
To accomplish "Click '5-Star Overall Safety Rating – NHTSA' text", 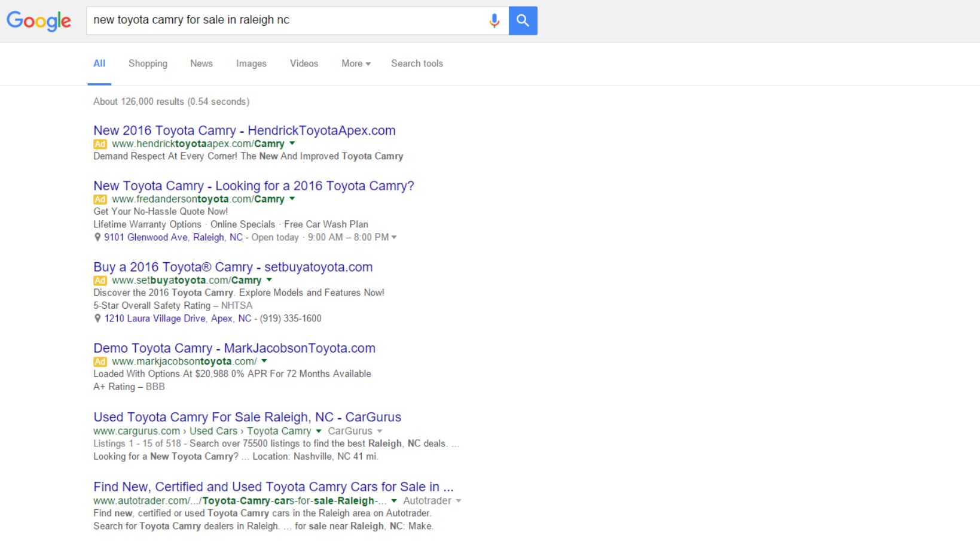I will 173,306.
